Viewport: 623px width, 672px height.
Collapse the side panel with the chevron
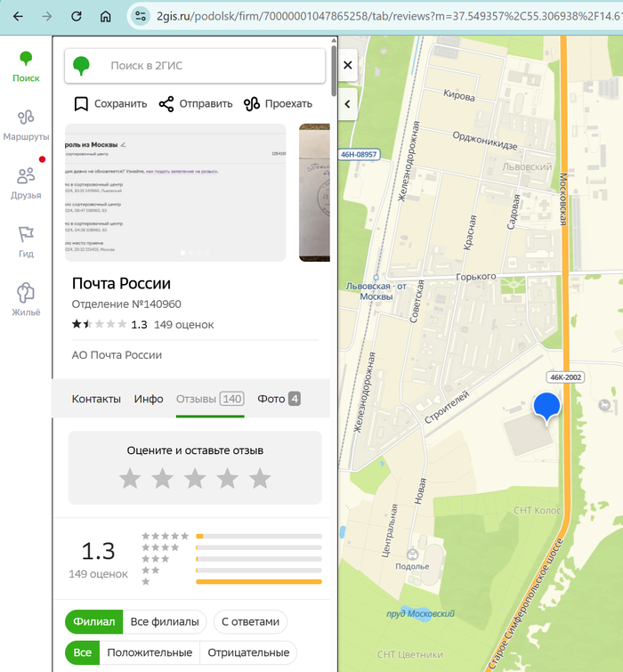click(x=347, y=104)
